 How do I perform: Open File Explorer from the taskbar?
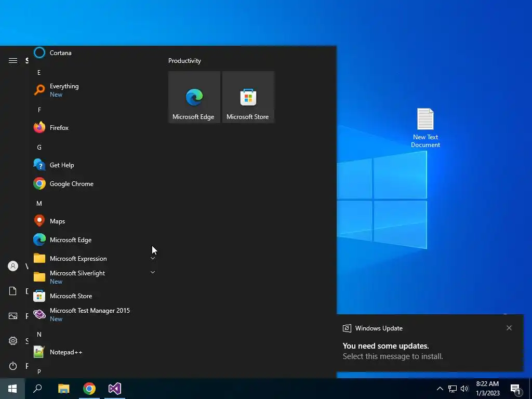point(63,389)
